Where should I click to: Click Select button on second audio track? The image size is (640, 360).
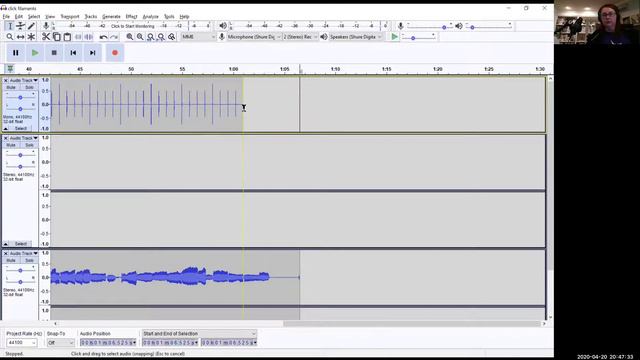coord(20,244)
